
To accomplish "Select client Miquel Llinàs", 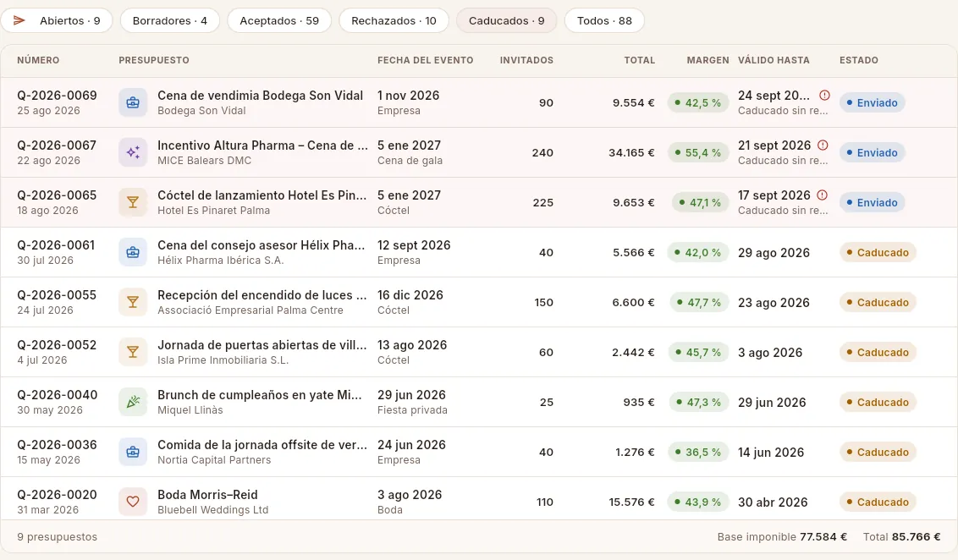I will pyautogui.click(x=190, y=410).
